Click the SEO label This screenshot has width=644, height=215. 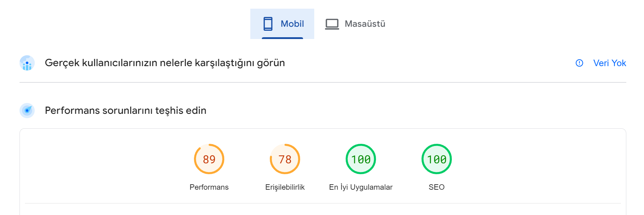pyautogui.click(x=437, y=187)
